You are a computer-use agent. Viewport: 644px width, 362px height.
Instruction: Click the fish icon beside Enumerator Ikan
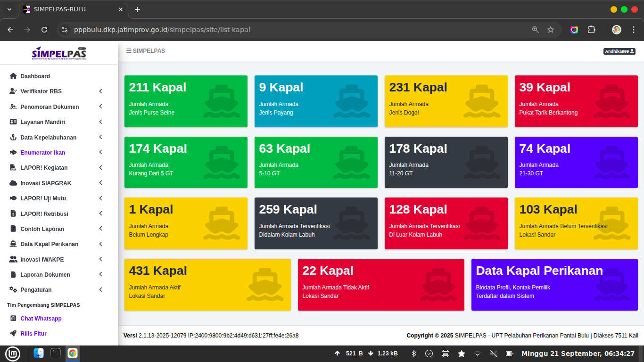click(x=13, y=153)
